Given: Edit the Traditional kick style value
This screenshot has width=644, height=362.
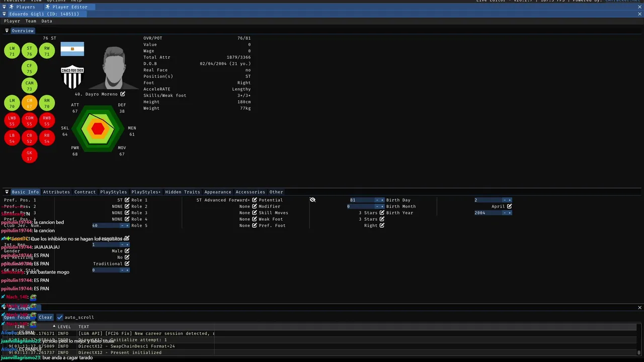Looking at the screenshot, I should point(127,263).
